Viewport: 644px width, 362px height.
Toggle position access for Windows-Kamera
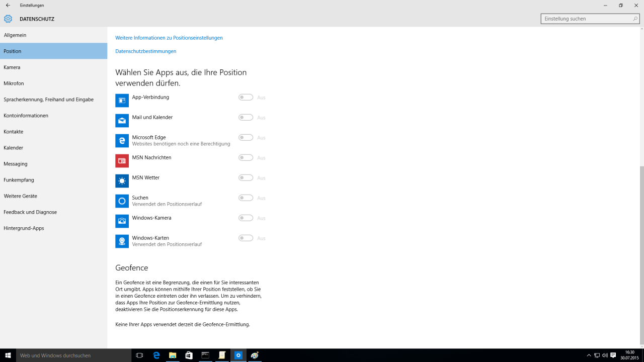pos(246,218)
